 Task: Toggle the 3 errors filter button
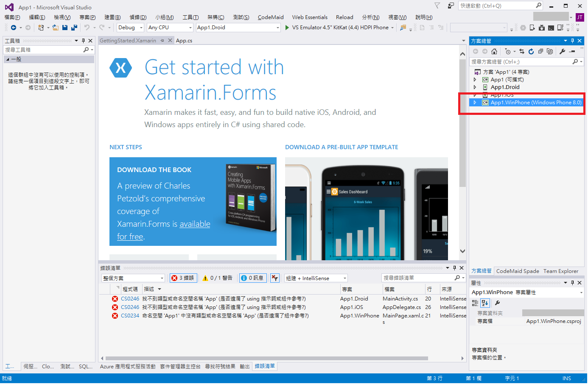[x=183, y=278]
